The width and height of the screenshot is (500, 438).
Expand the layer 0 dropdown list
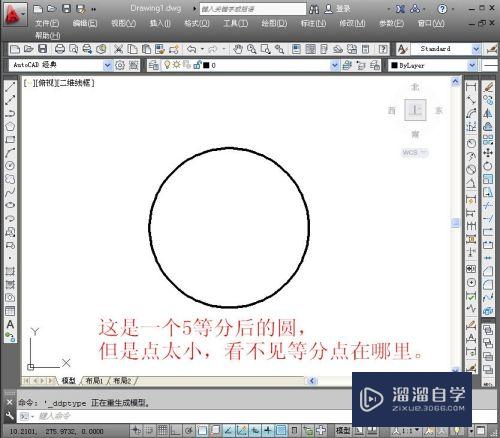pos(335,65)
